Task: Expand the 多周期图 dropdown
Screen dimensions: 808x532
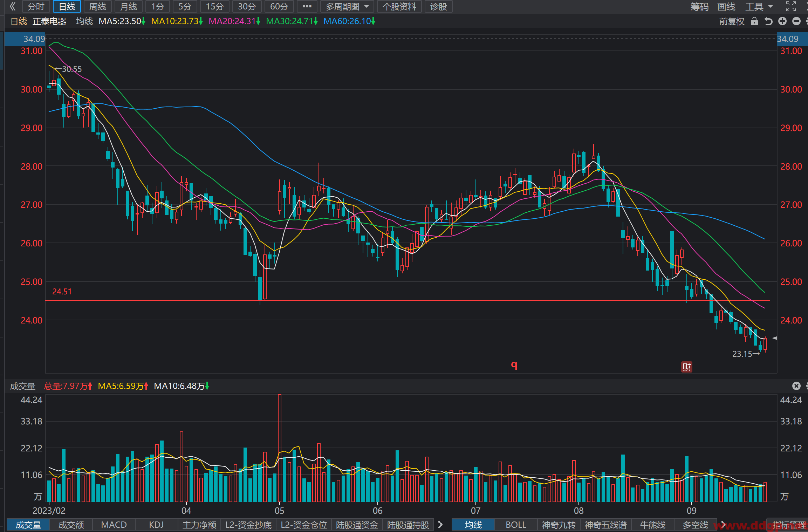Action: (x=347, y=6)
